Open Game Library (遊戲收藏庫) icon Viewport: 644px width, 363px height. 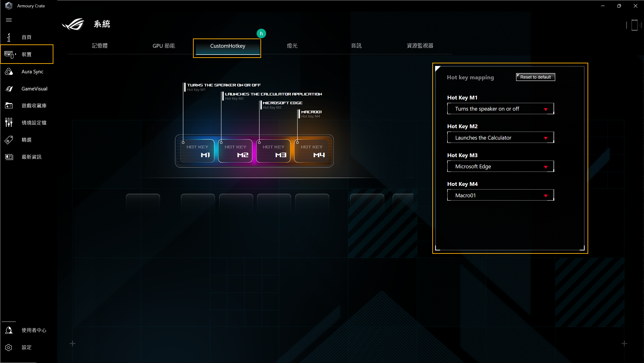[x=9, y=105]
